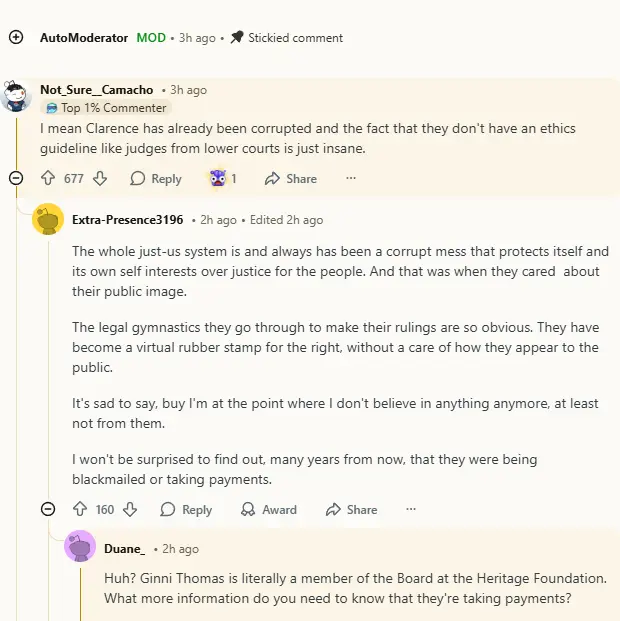View the award on Not_Sure__Camacho's comment

tap(222, 178)
